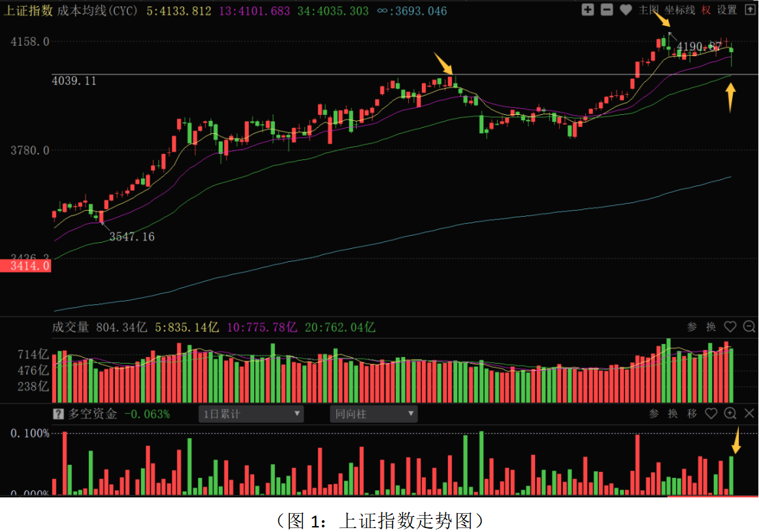Favorite the main chart with heart icon
759x532 pixels.
coord(626,10)
